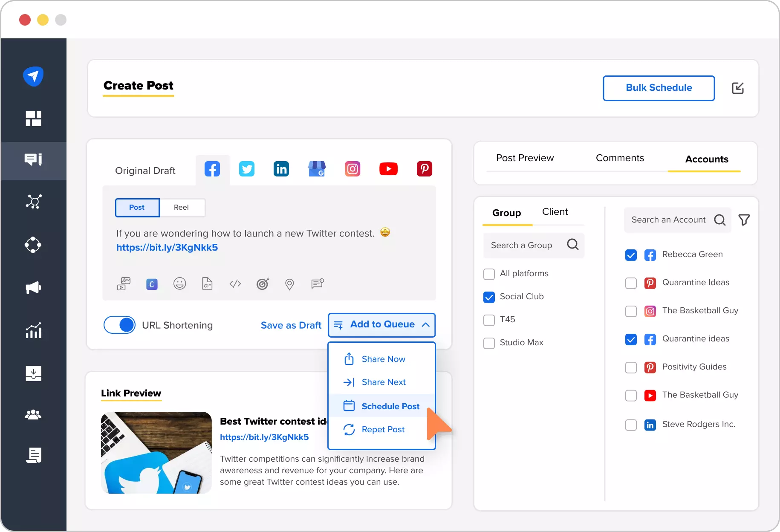The width and height of the screenshot is (780, 532).
Task: Click the code brackets icon in the composer
Action: pos(235,283)
